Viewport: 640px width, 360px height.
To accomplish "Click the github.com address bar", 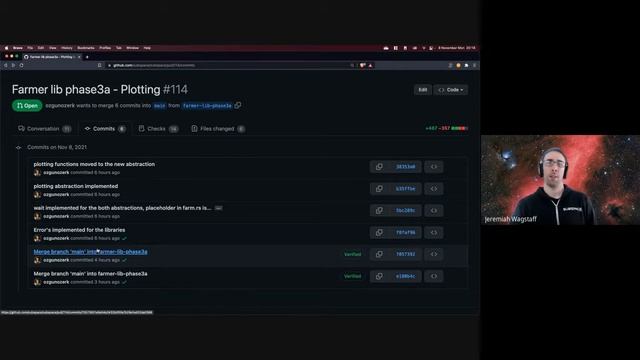I will [229, 65].
